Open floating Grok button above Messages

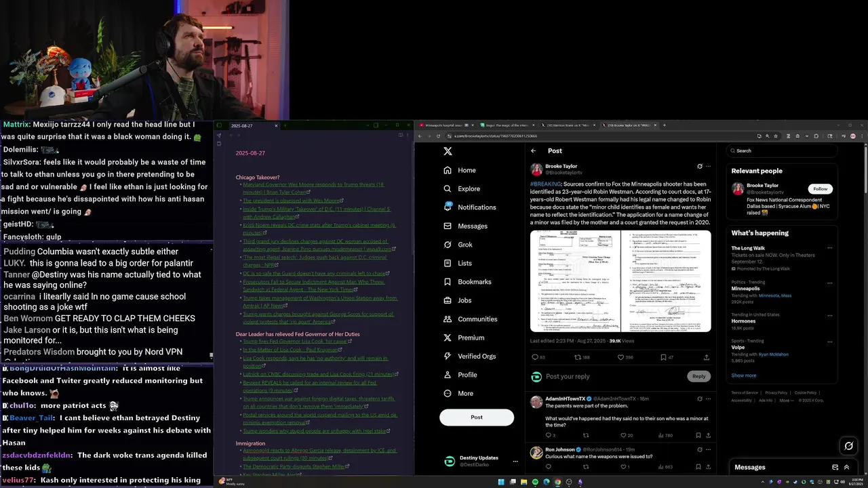848,446
